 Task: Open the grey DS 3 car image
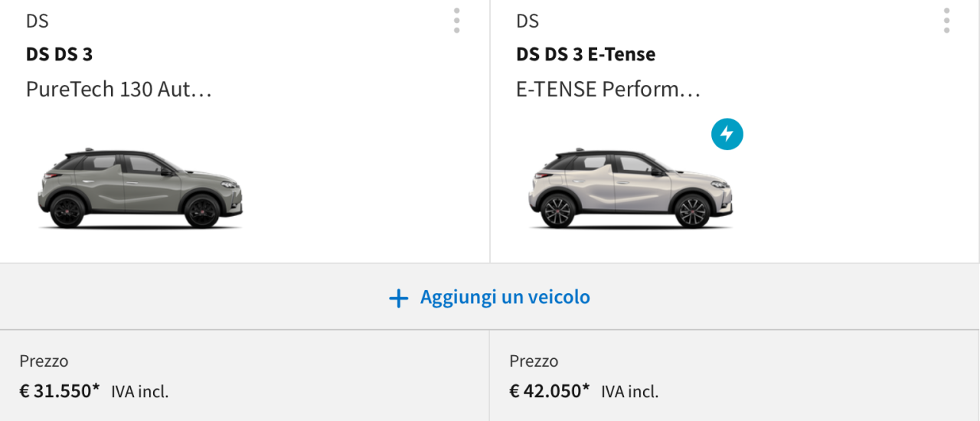click(140, 188)
